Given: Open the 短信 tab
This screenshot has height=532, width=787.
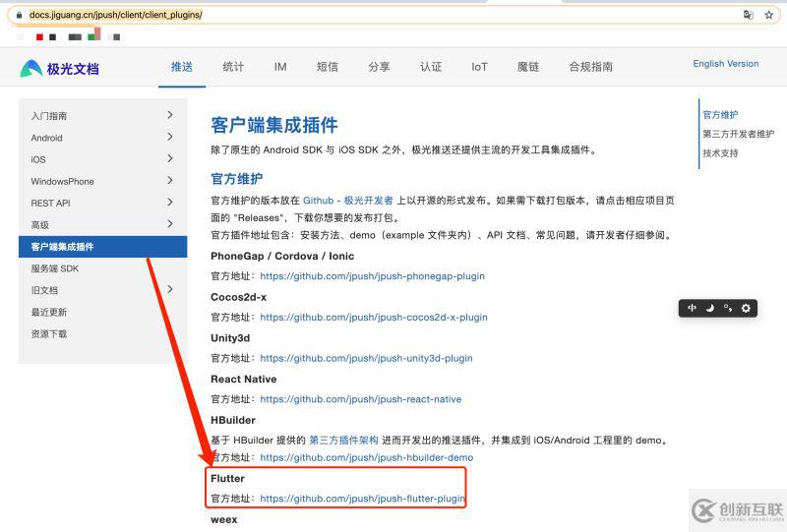Looking at the screenshot, I should coord(328,67).
